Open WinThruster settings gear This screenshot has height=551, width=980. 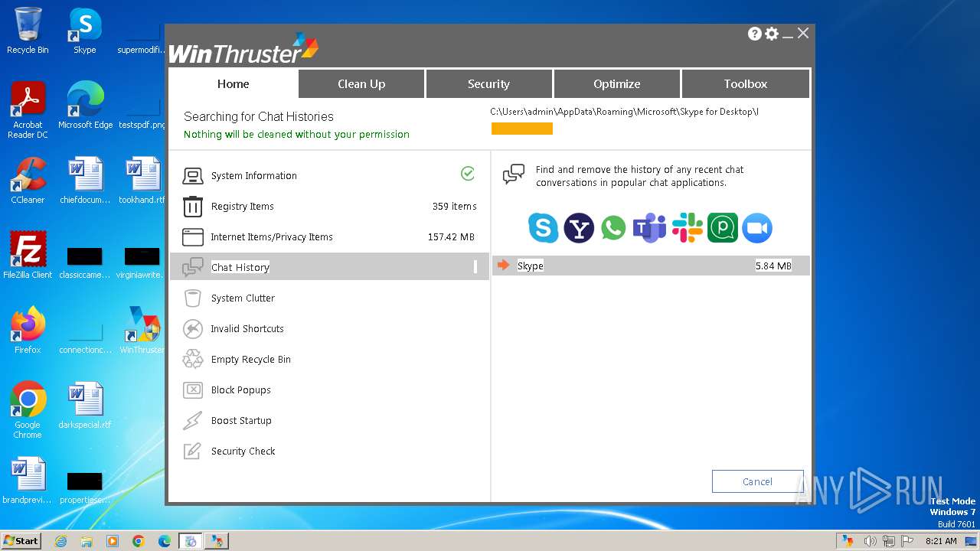click(x=772, y=34)
